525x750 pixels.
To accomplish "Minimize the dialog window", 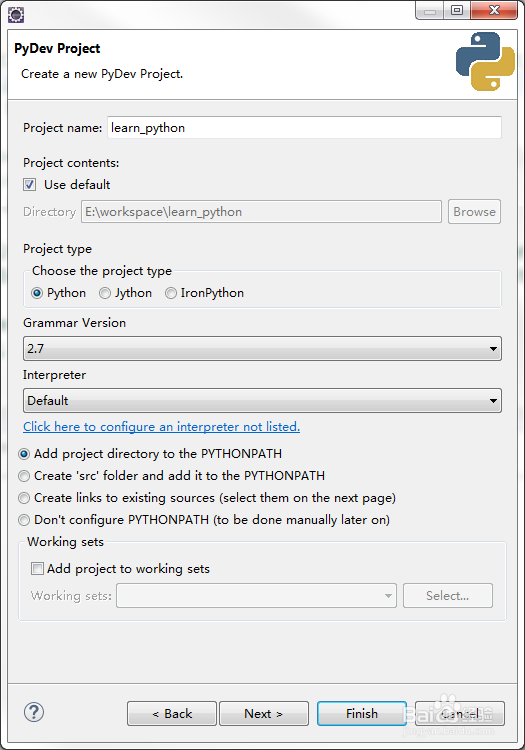I will (x=430, y=10).
